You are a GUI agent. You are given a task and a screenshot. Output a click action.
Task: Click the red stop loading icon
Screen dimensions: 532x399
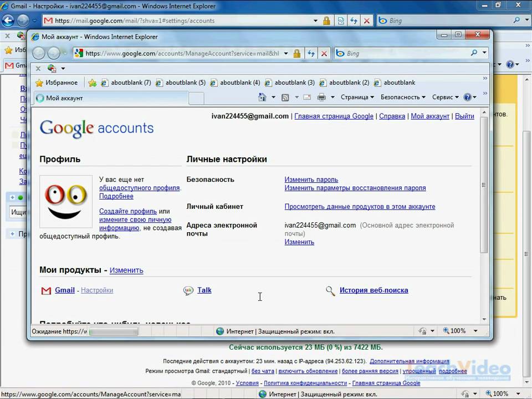tap(324, 54)
